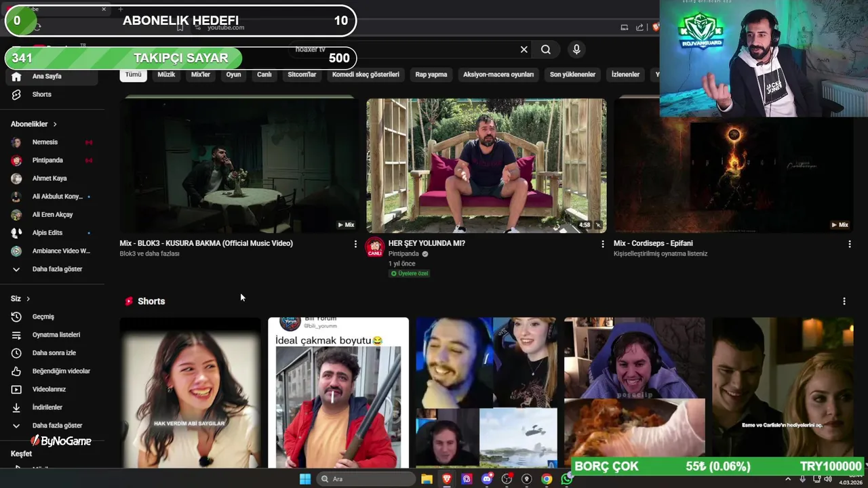Open Pintipanda in sidebar subscriptions
The height and width of the screenshot is (488, 868).
point(52,161)
